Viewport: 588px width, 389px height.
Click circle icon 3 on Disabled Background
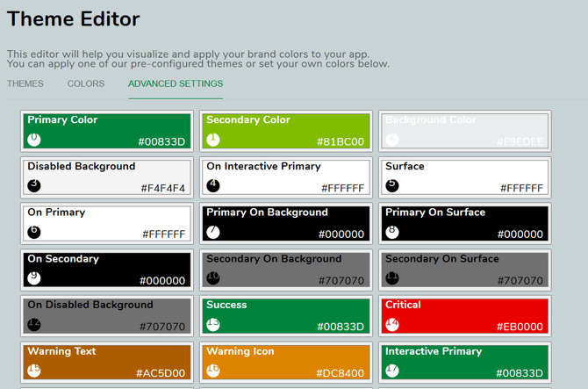click(34, 185)
